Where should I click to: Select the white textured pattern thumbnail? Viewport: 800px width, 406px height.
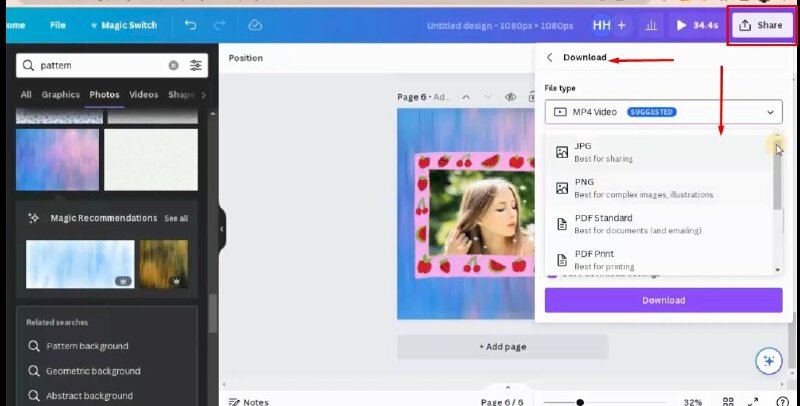tap(151, 160)
